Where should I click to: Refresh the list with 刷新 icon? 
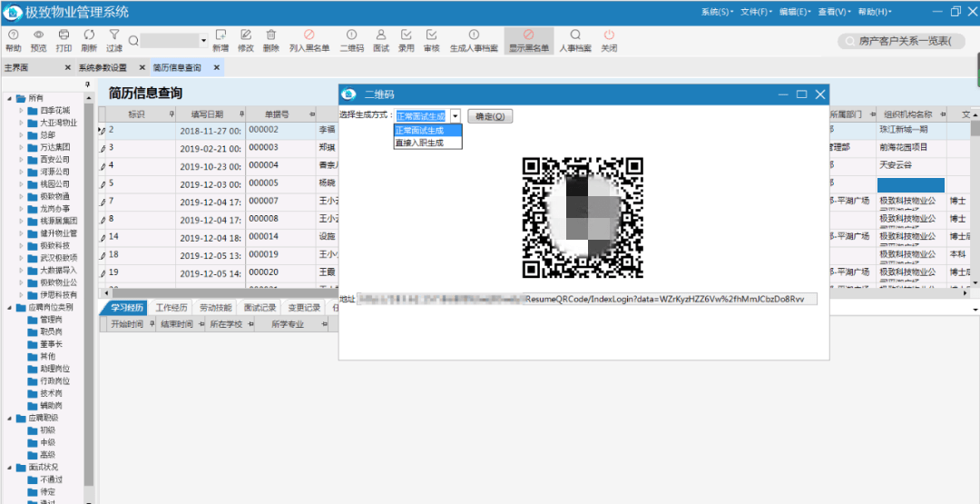(89, 35)
